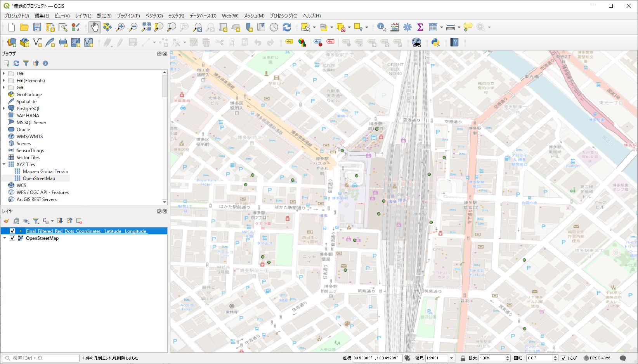Click the Zoom In magnifier tool
Screen dimensions: 638x364
tap(120, 27)
